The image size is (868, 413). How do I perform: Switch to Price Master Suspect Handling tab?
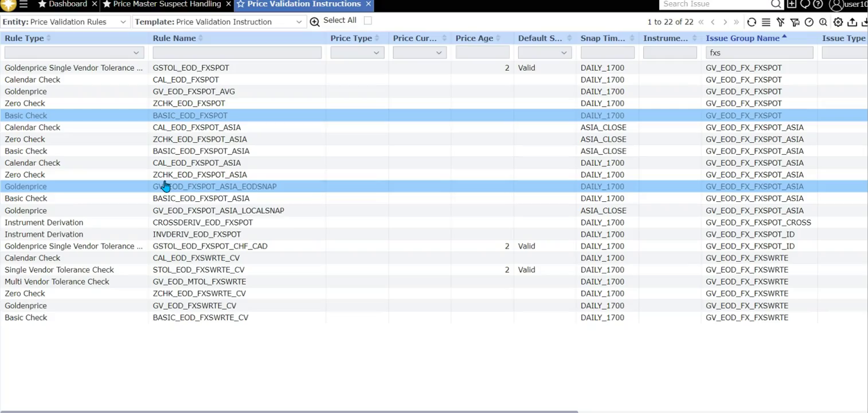pos(167,4)
